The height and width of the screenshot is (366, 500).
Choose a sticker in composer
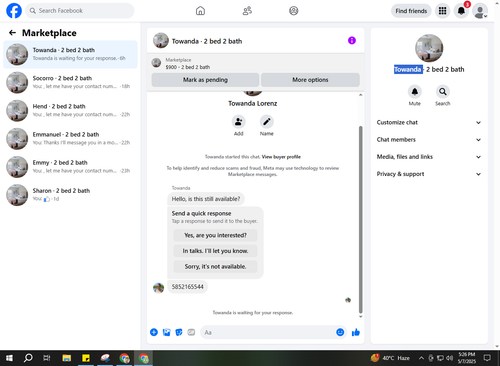coord(179,332)
